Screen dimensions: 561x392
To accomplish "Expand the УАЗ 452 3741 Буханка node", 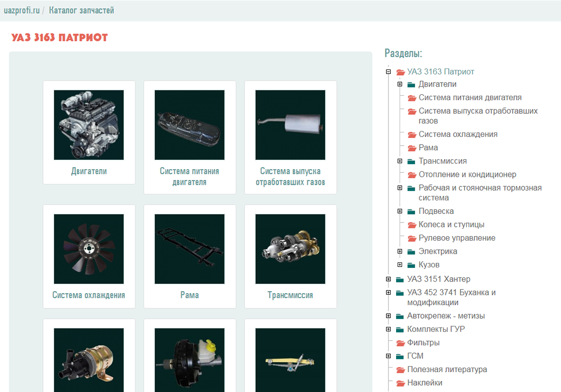I will (388, 293).
